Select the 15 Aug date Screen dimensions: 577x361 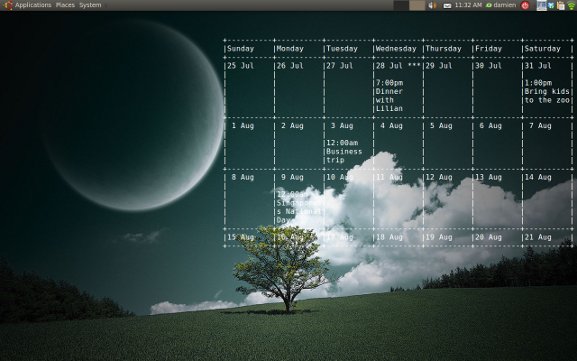click(x=241, y=237)
